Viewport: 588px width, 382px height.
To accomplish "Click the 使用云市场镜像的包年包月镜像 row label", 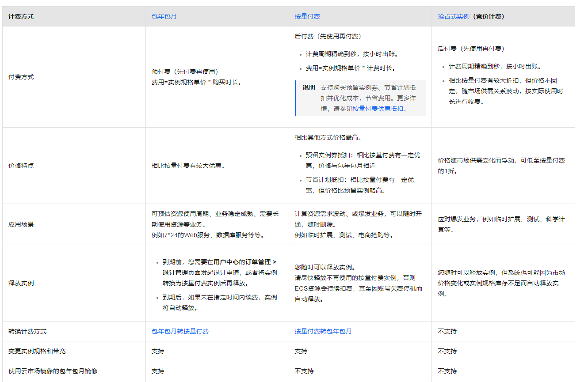I will tap(53, 371).
